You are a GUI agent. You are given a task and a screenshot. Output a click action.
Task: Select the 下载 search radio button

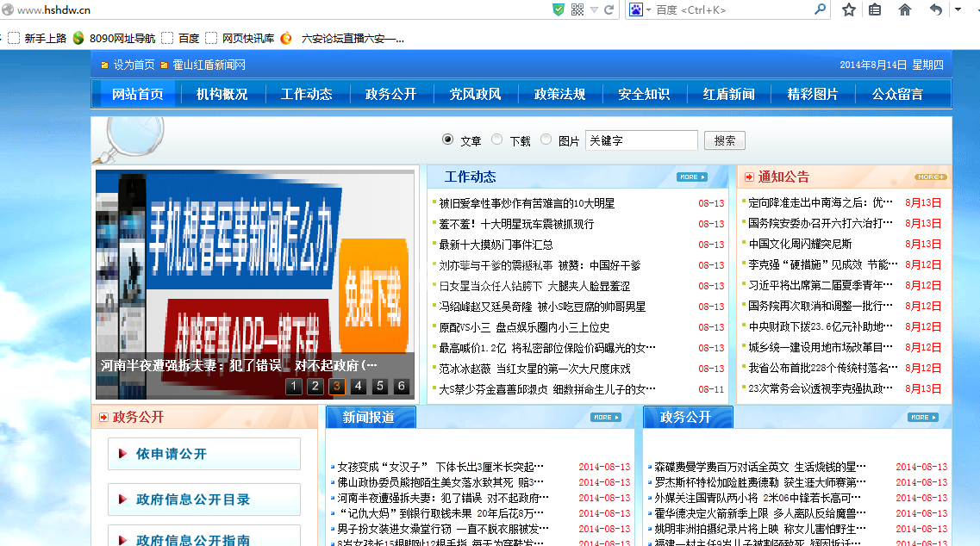click(x=496, y=140)
